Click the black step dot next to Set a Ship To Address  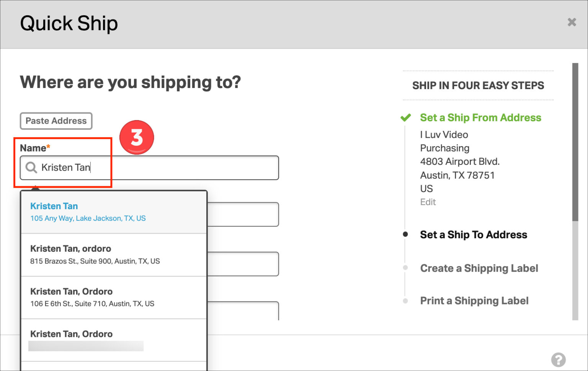(405, 234)
